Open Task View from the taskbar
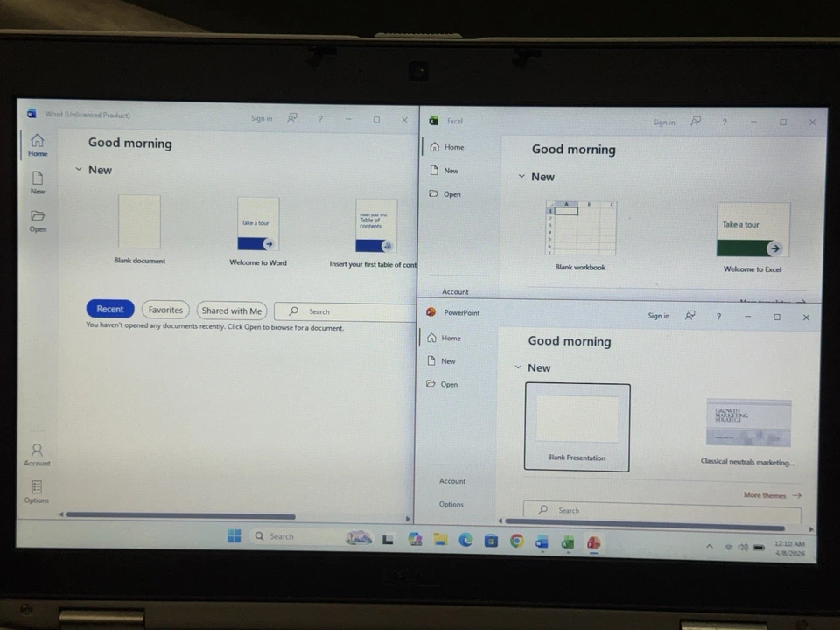840x630 pixels. point(388,540)
